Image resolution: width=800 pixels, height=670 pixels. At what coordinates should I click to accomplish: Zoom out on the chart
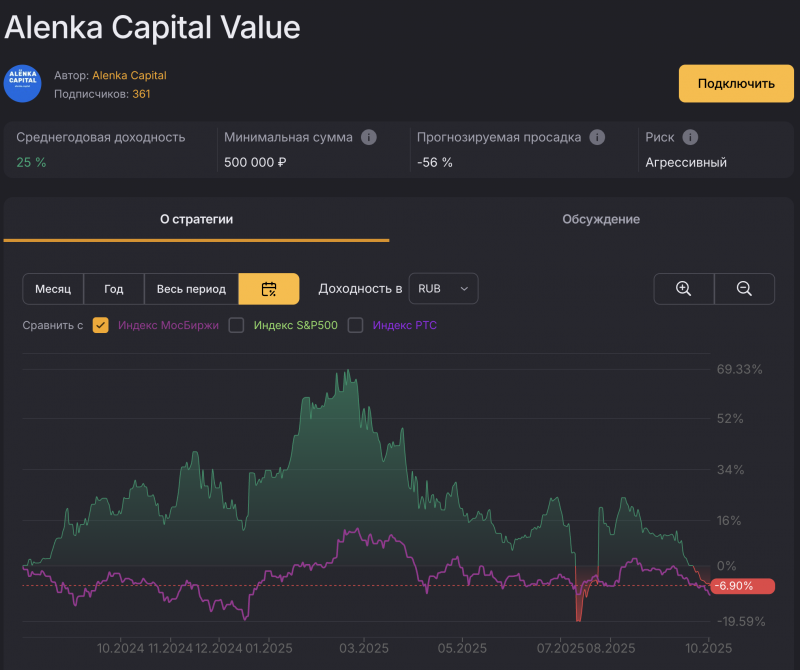coord(744,289)
